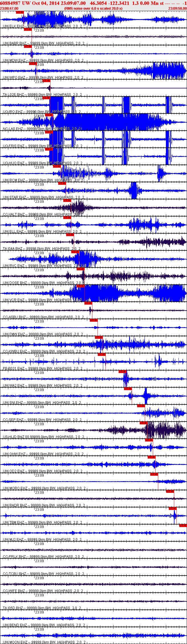Select the red pick flag on MJ2 trace
This screenshot has width=187, height=644.
[x=183, y=526]
